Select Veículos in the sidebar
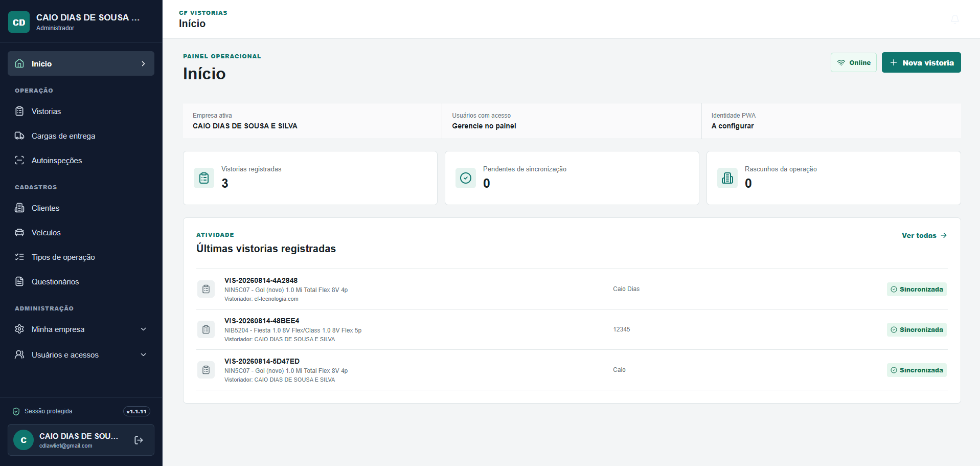Viewport: 980px width, 466px height. [x=81, y=232]
